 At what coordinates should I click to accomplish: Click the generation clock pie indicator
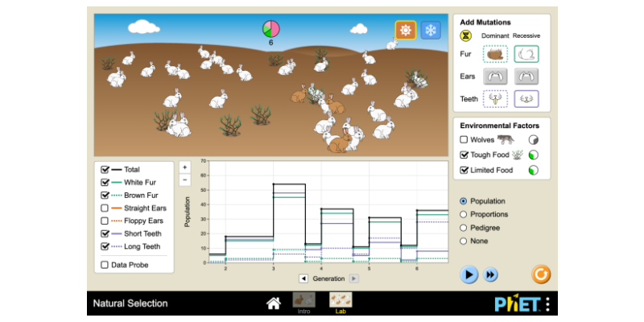[x=270, y=29]
